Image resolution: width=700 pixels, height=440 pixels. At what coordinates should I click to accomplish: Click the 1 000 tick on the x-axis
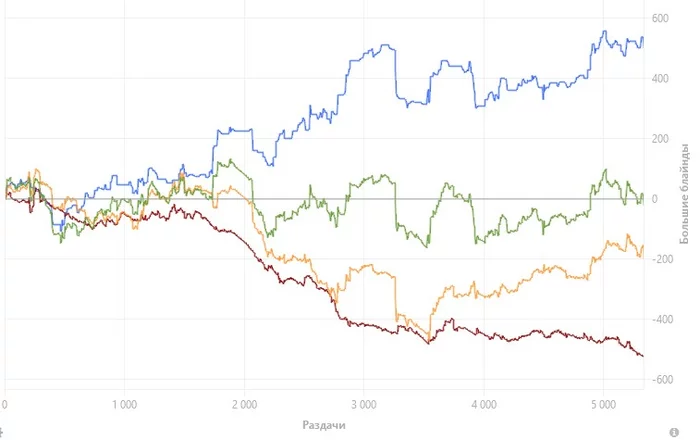[x=125, y=405]
